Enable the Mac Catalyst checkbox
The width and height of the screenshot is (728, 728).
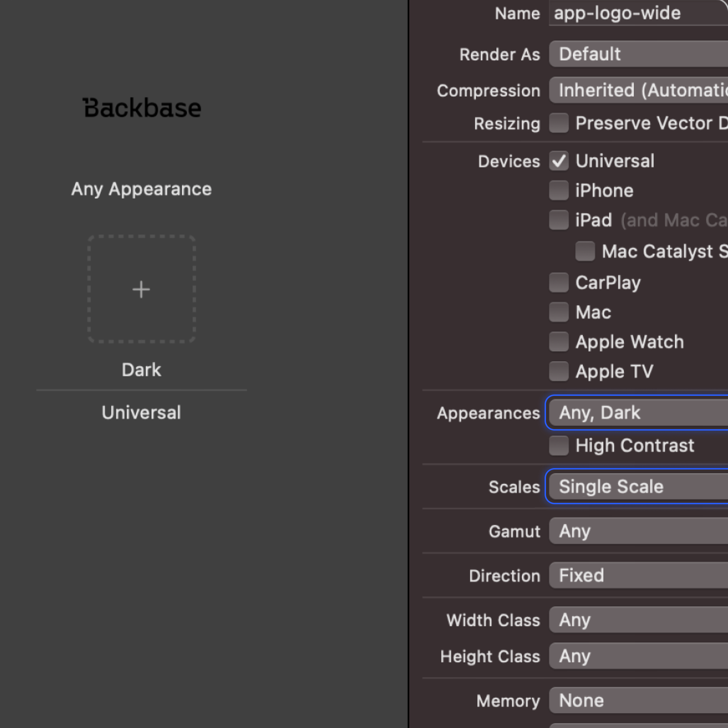(585, 251)
